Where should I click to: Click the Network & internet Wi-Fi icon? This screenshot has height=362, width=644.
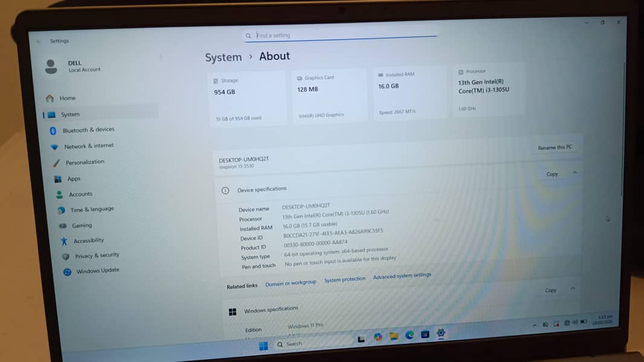(54, 147)
